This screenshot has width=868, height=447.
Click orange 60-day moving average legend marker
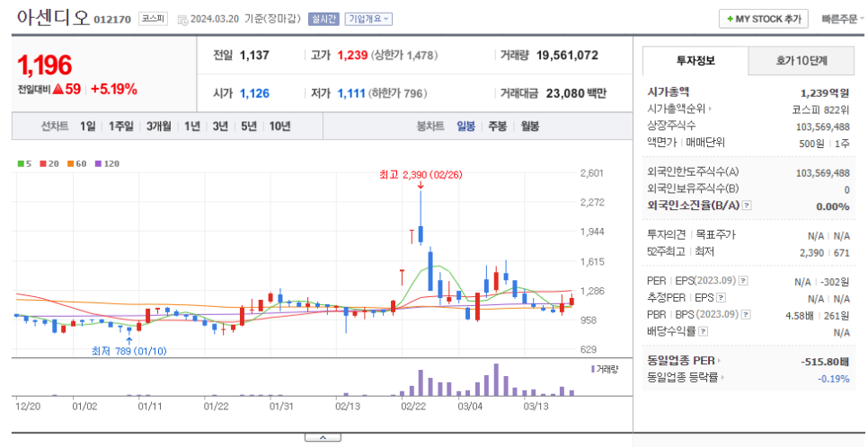pos(71,163)
